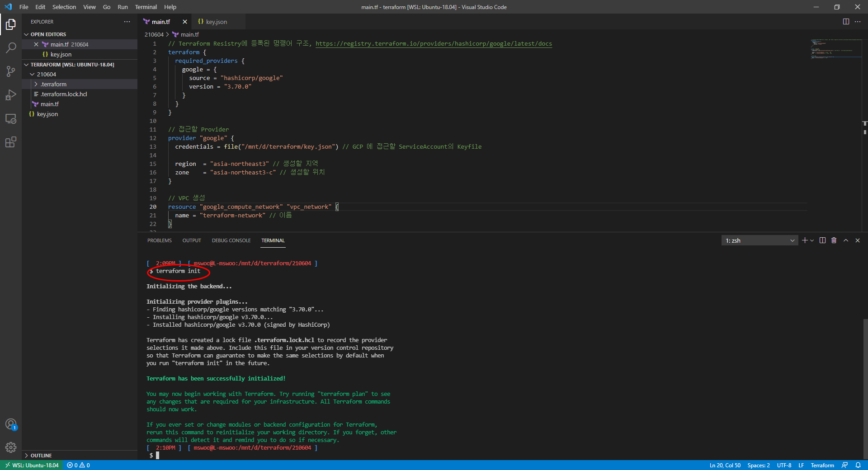The height and width of the screenshot is (470, 868).
Task: Follow the registry.terraform.io docs link
Action: pos(434,43)
